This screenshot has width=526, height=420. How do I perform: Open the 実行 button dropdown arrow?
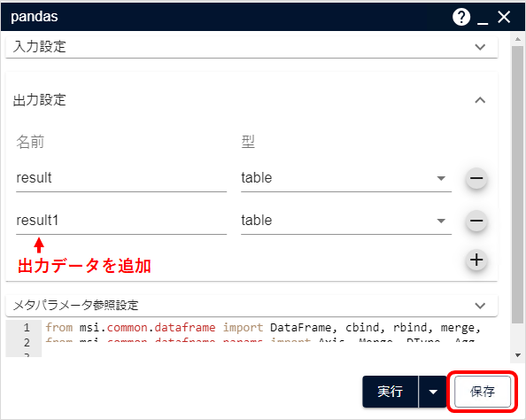[433, 392]
